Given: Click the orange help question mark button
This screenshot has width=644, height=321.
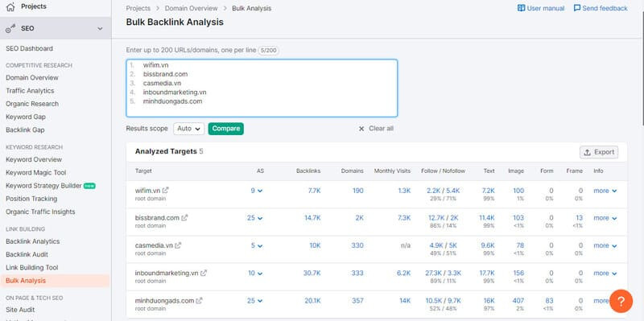Looking at the screenshot, I should [621, 302].
